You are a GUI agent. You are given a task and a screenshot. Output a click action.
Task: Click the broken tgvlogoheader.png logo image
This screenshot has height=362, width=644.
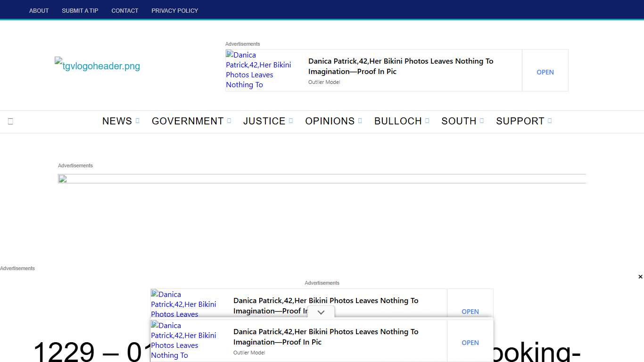(97, 66)
